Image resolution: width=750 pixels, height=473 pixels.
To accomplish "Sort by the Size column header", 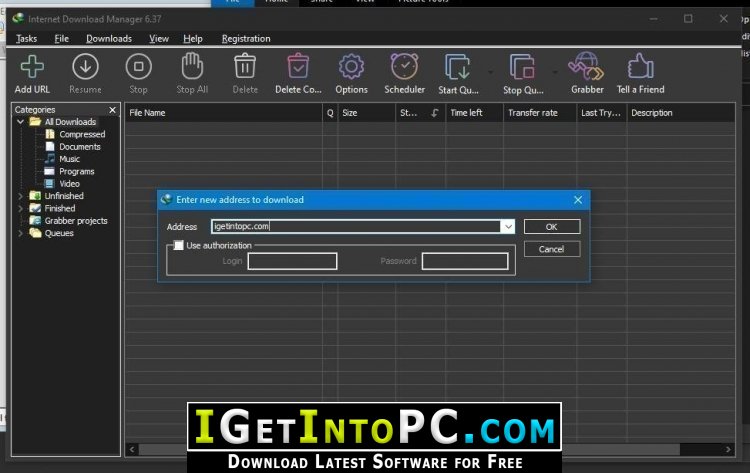I will click(x=366, y=113).
